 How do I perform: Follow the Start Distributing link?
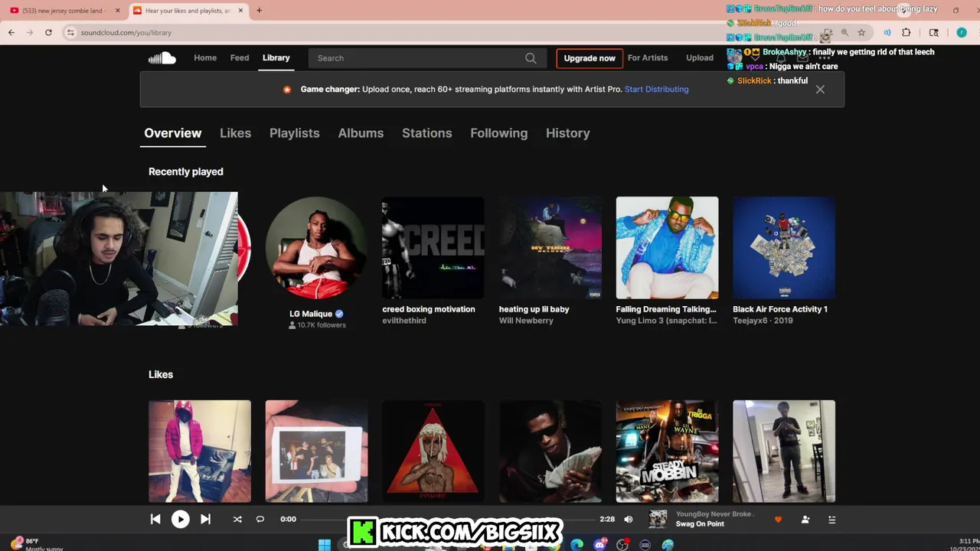coord(656,90)
